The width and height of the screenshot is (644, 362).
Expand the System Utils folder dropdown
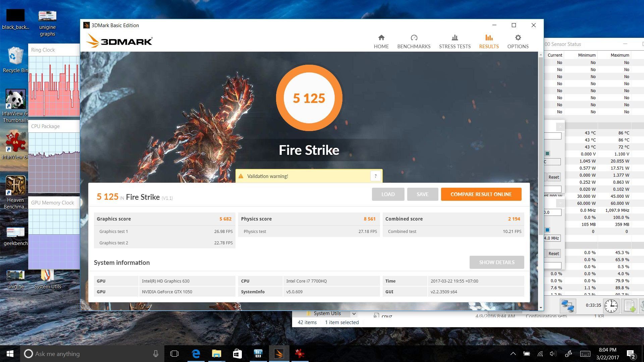(x=354, y=314)
